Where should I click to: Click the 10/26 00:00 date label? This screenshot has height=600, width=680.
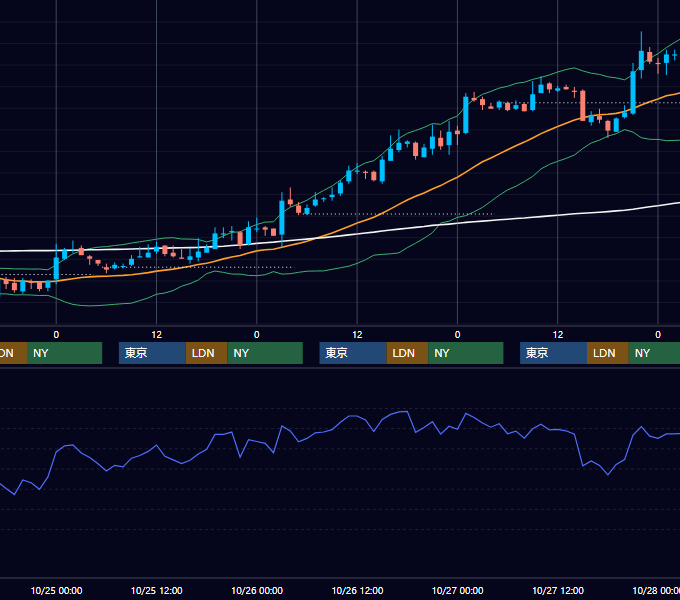(x=257, y=590)
